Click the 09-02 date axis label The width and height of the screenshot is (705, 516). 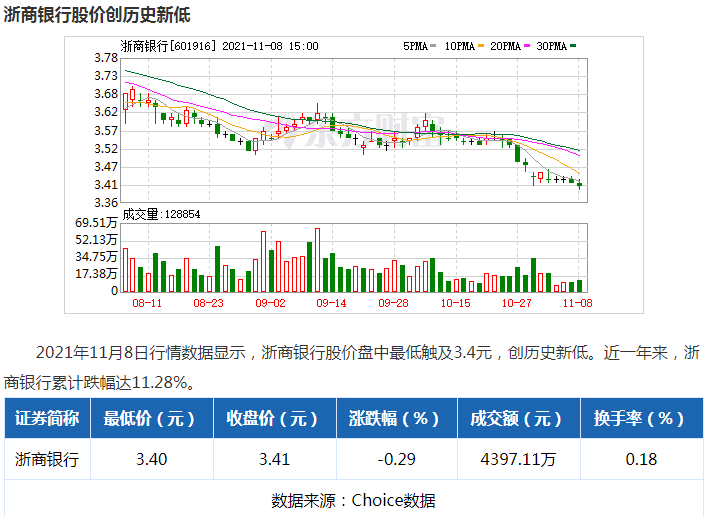[x=270, y=303]
